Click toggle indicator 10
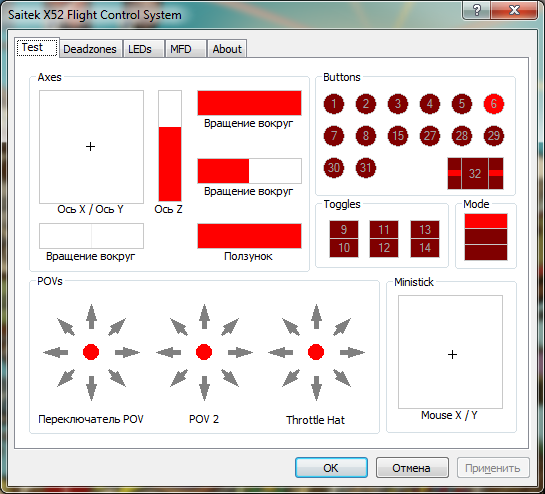Viewport: 545px width, 494px height. [x=344, y=248]
